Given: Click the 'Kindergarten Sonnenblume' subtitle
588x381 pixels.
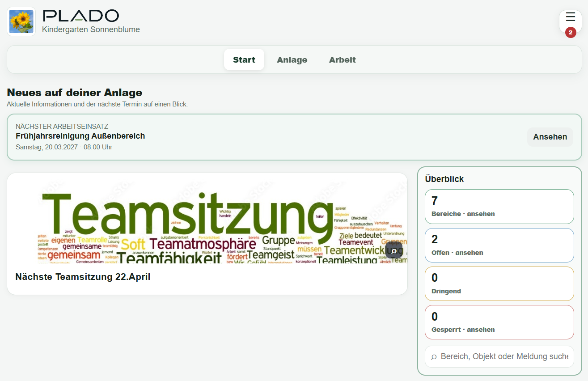Looking at the screenshot, I should click(91, 30).
